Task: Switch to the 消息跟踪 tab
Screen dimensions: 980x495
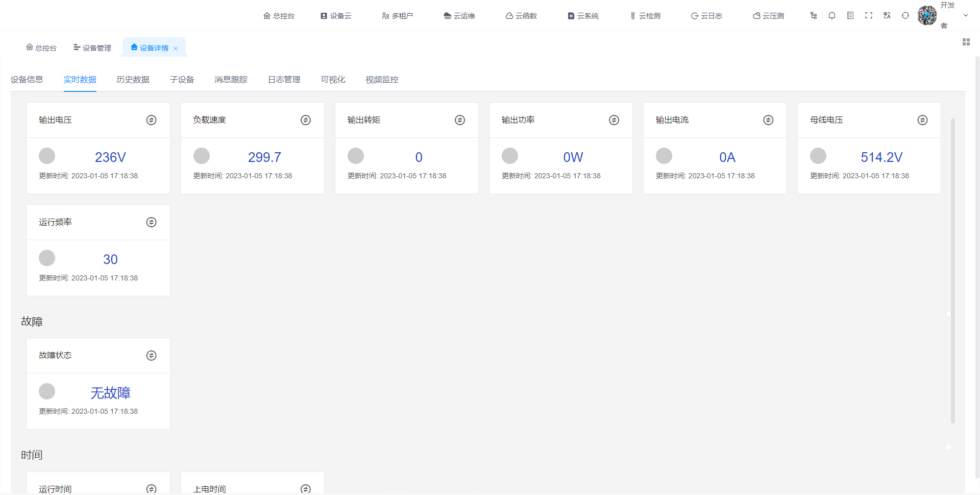Action: pos(231,80)
